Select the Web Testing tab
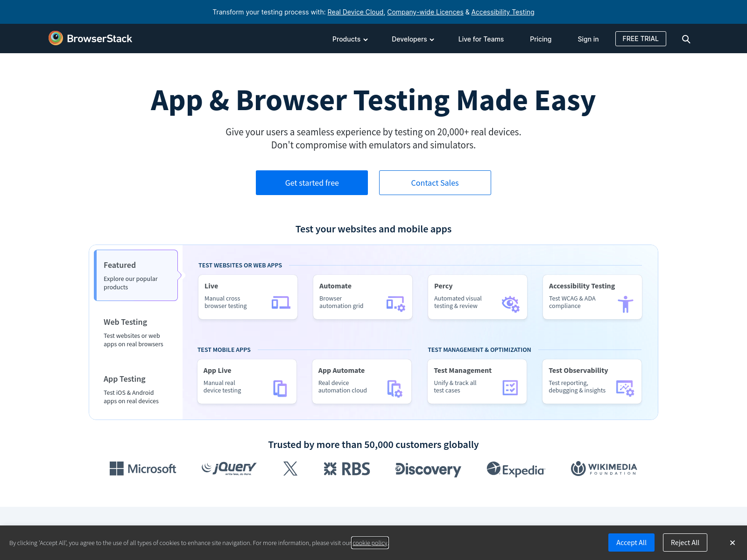The width and height of the screenshot is (747, 560). (x=136, y=332)
